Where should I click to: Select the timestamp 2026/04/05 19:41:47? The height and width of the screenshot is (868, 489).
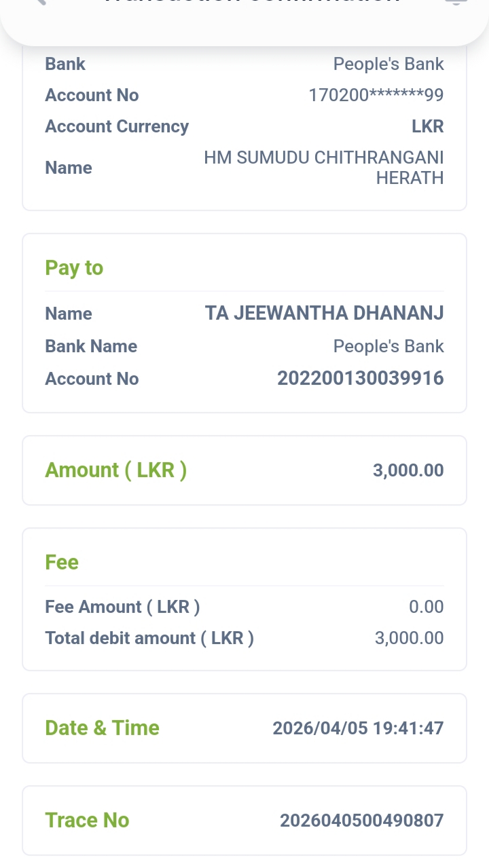358,728
